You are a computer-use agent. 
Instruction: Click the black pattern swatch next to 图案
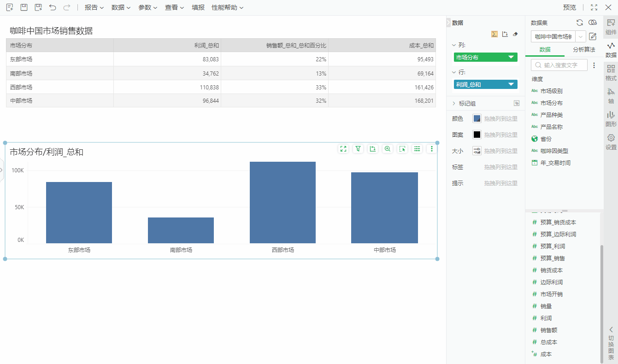[x=477, y=135]
